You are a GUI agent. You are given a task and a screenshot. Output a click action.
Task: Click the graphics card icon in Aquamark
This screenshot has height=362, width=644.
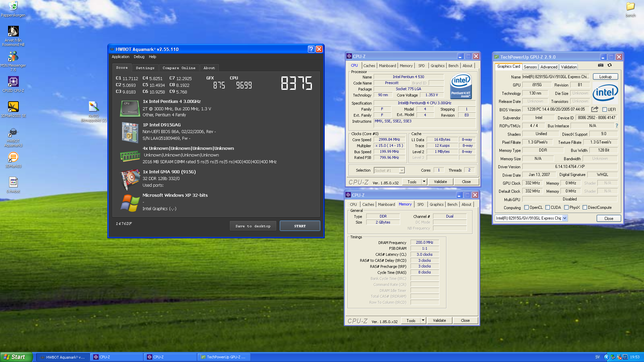[x=130, y=179]
